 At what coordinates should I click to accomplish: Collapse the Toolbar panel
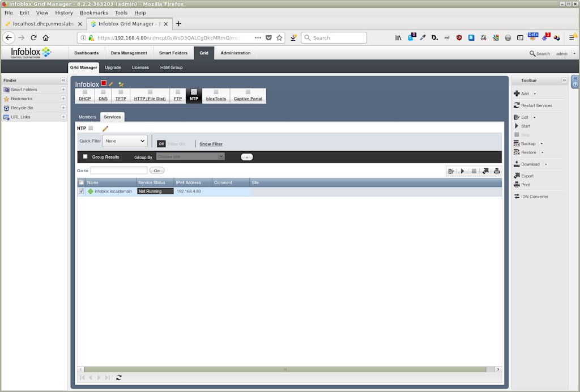(564, 80)
